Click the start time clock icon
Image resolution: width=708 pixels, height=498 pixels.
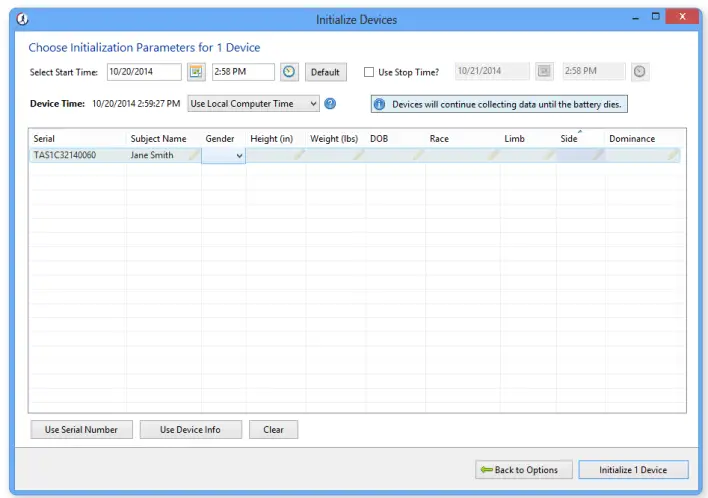tap(289, 72)
